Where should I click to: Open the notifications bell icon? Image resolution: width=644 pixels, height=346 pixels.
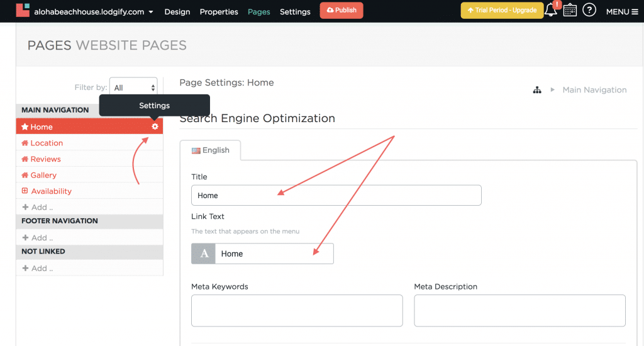[550, 11]
